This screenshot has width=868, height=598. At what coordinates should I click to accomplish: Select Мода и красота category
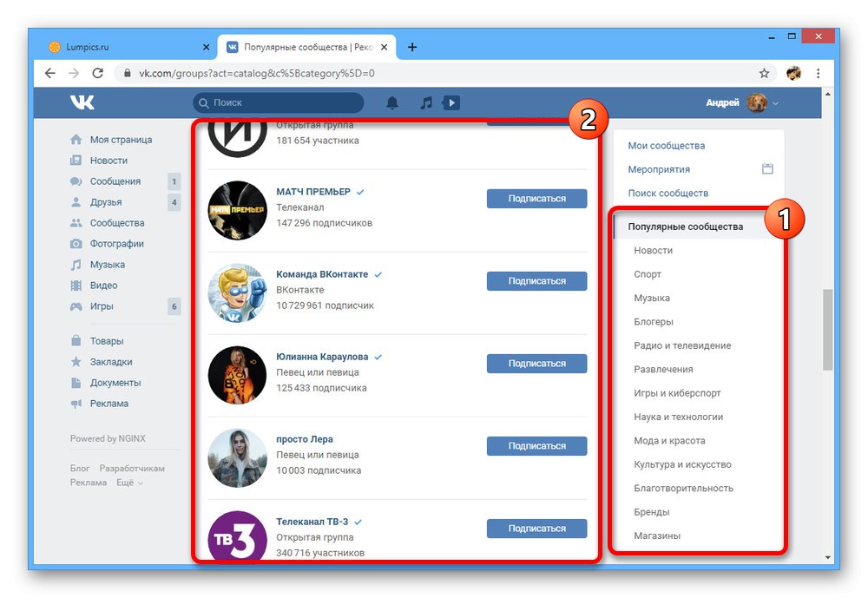click(669, 441)
